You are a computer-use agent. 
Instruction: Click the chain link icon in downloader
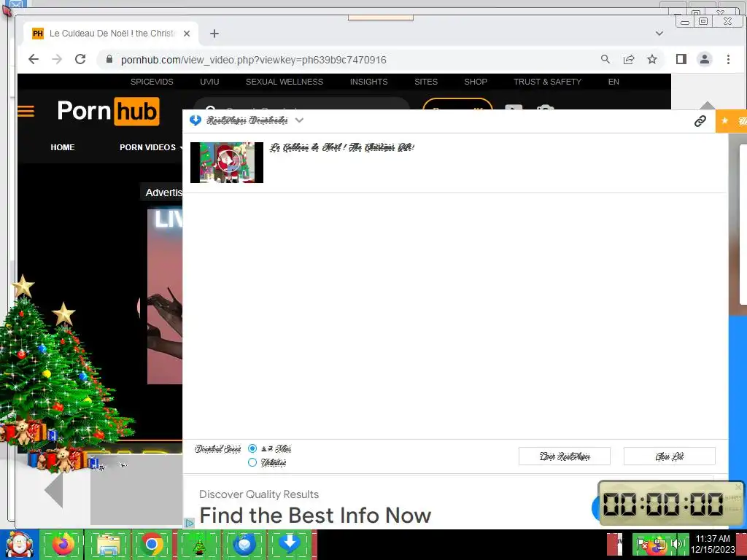(700, 121)
